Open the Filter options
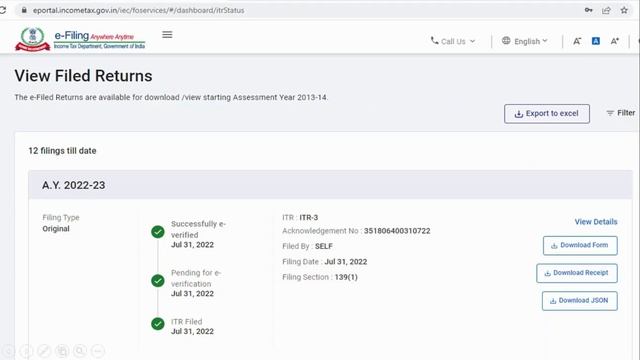The image size is (640, 360). 620,113
